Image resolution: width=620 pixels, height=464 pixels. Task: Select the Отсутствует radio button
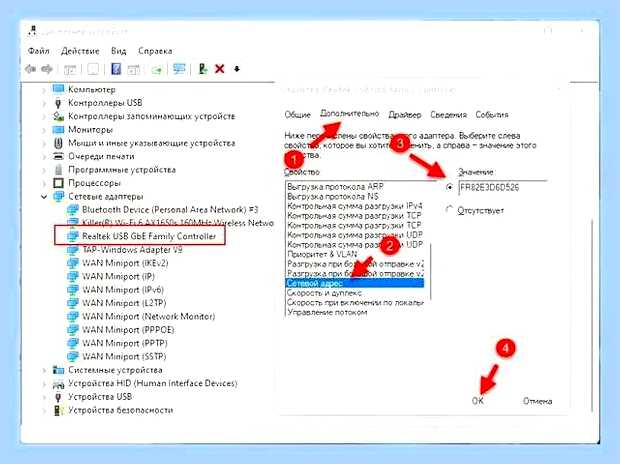(449, 209)
